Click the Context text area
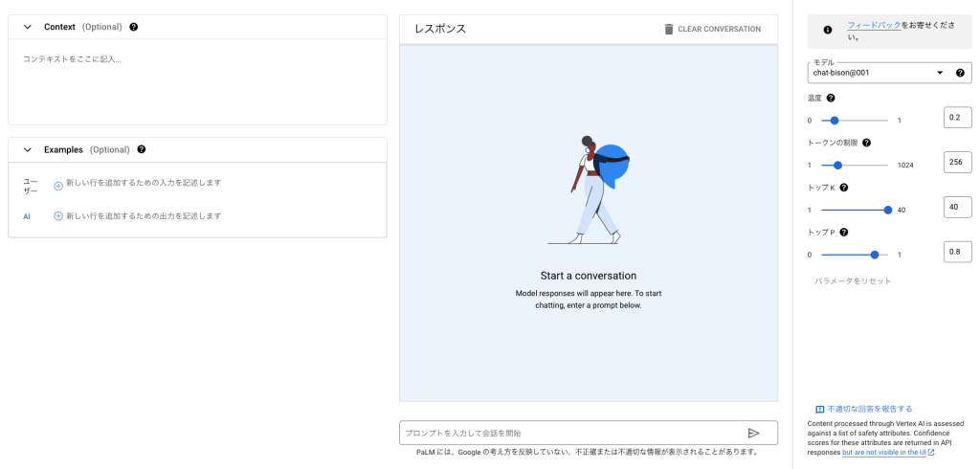The image size is (980, 469). click(x=197, y=81)
